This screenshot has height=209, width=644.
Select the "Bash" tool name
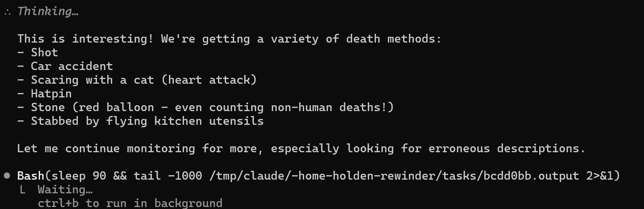click(30, 175)
